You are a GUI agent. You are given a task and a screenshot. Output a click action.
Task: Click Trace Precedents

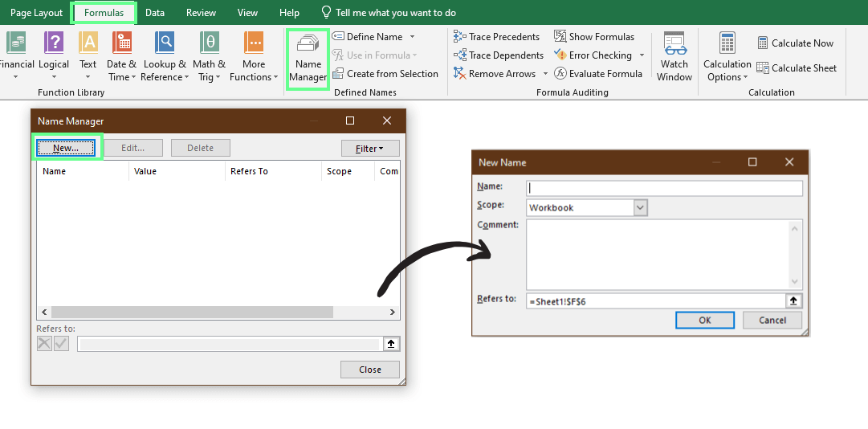496,36
